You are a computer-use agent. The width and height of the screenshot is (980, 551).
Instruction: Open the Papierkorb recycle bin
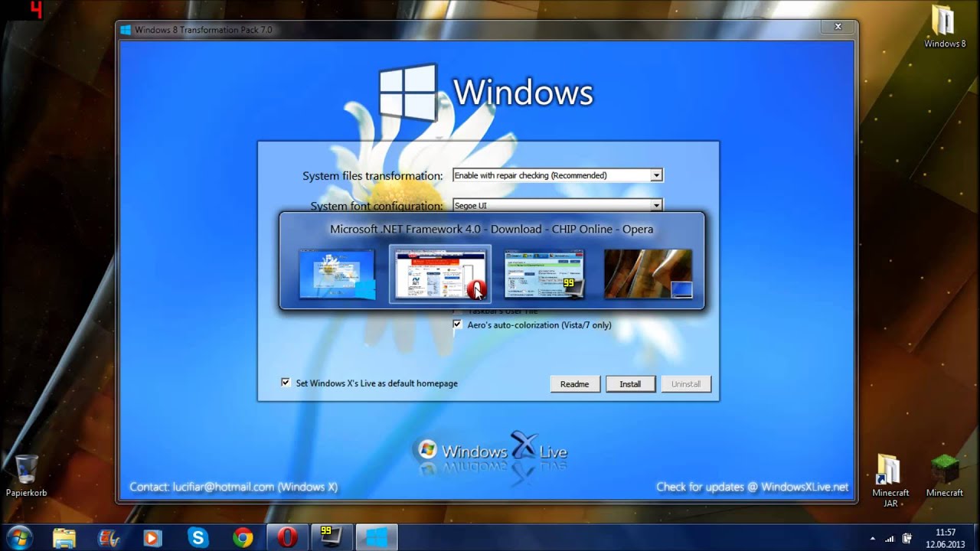[x=27, y=476]
